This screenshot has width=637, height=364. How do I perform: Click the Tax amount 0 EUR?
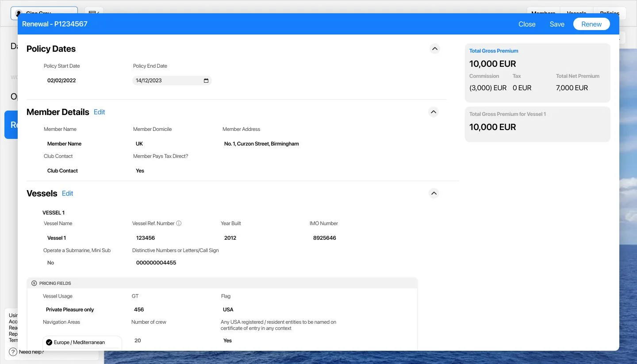click(x=522, y=88)
